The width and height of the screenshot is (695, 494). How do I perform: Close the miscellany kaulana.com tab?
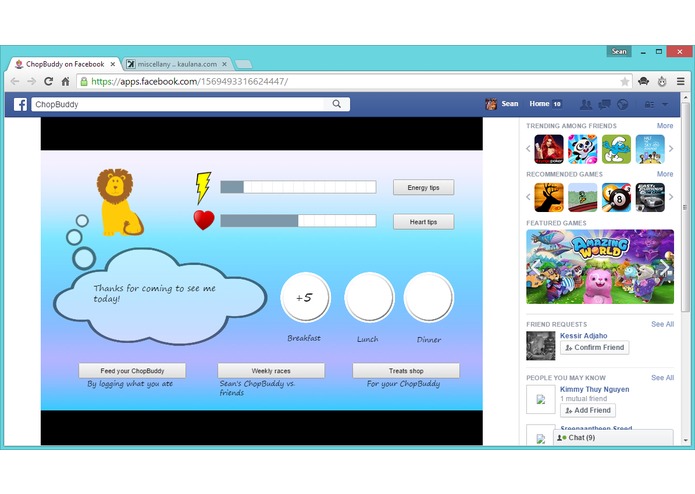pyautogui.click(x=224, y=64)
